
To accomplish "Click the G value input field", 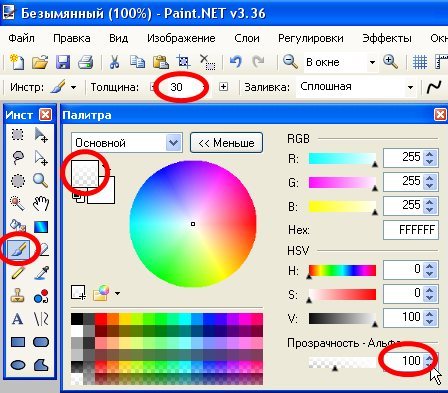I will tap(403, 181).
